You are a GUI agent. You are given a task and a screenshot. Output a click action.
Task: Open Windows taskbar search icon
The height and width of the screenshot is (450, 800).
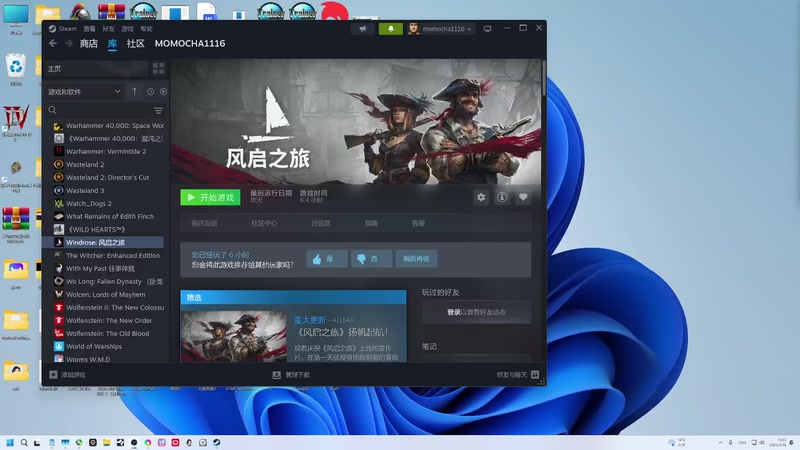(24, 443)
